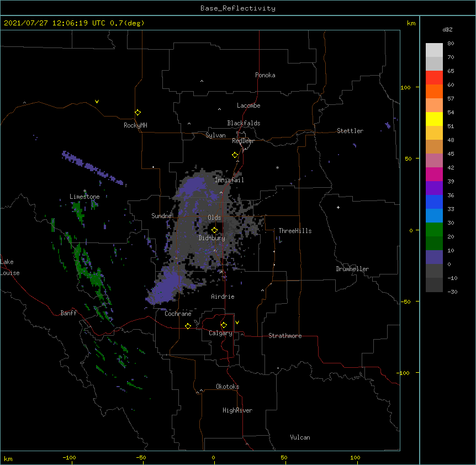
Task: Click the purple echo streak northwest of Limestone
Action: 93,168
